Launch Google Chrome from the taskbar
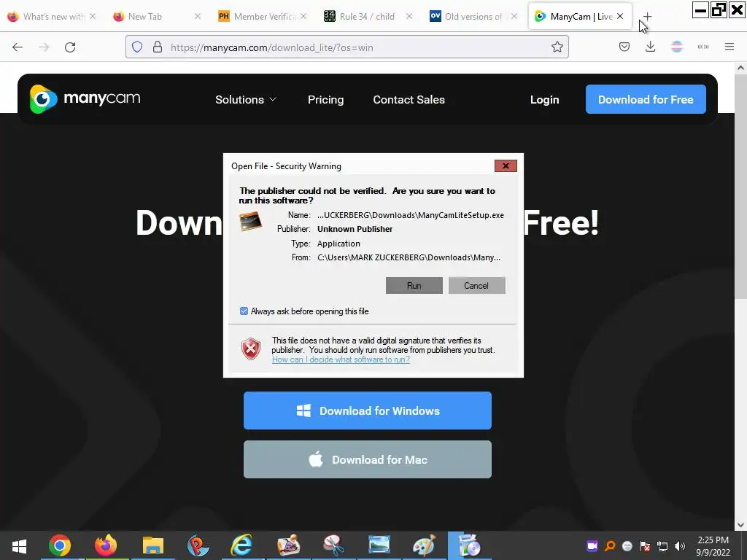The height and width of the screenshot is (560, 747). tap(60, 545)
